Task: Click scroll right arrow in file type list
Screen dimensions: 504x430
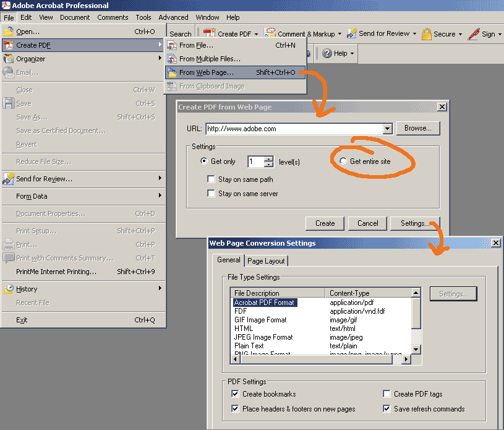Action: click(406, 359)
